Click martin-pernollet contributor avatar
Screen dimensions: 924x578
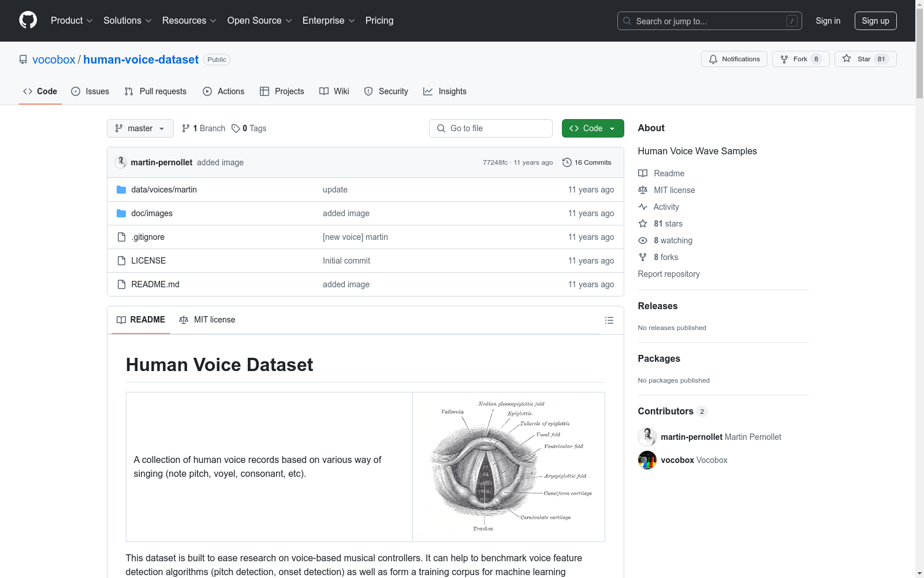[x=647, y=437]
